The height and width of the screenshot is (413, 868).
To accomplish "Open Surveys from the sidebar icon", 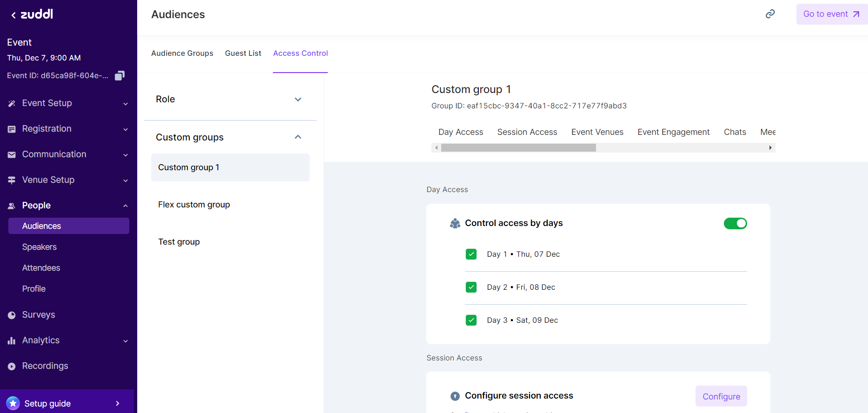I will tap(12, 315).
